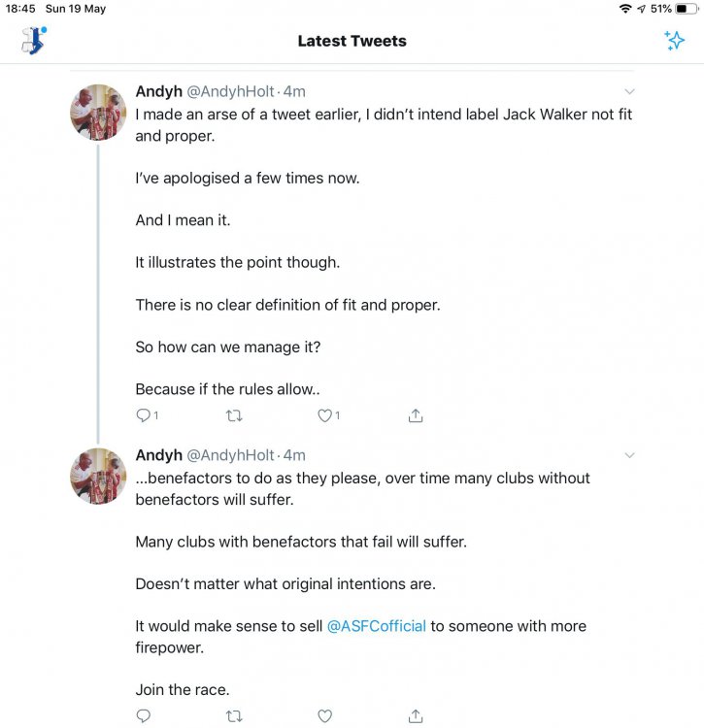Expand the second tweet's options chevron
Image resolution: width=704 pixels, height=728 pixels.
629,455
